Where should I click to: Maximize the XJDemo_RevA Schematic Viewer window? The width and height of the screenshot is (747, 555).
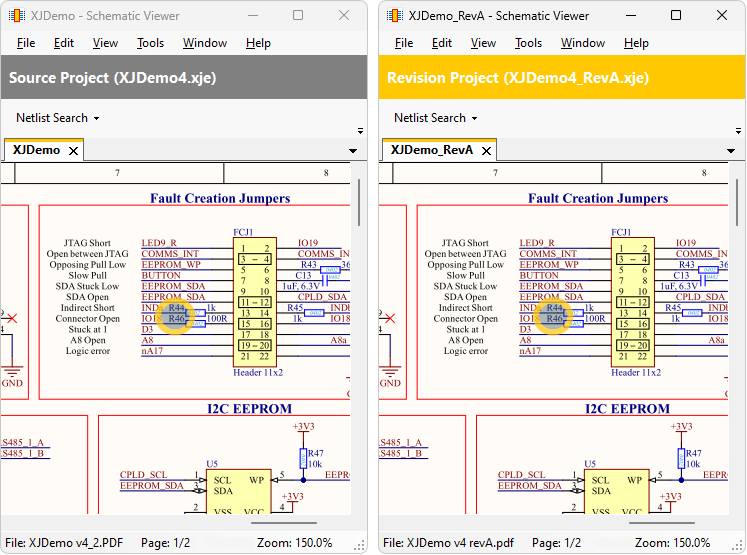point(676,16)
